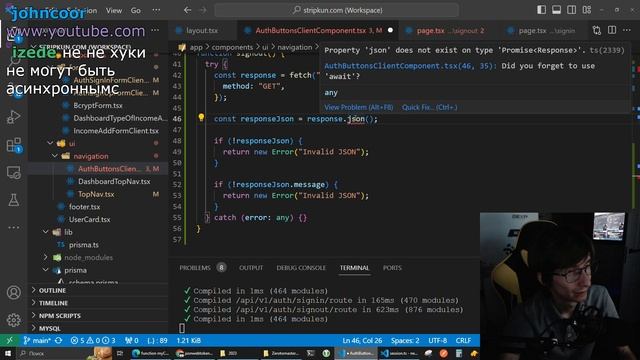
Task: Split the editor to the right
Action: coord(612,30)
